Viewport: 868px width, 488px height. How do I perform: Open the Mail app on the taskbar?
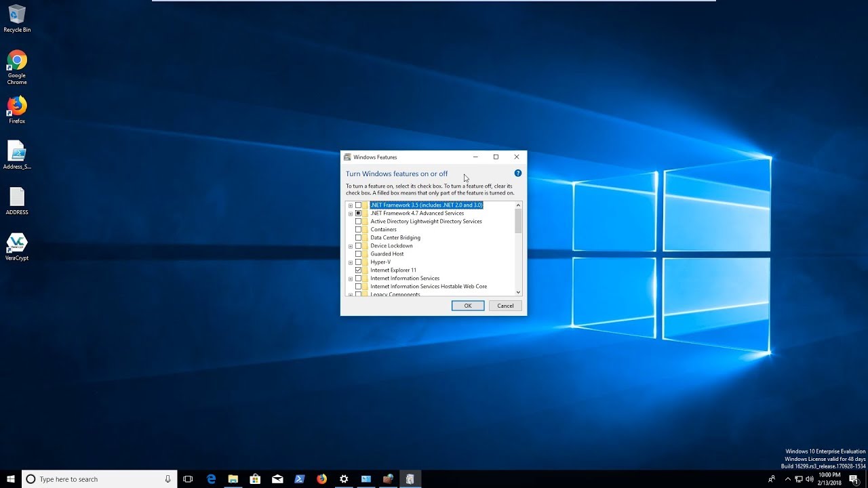(x=277, y=479)
